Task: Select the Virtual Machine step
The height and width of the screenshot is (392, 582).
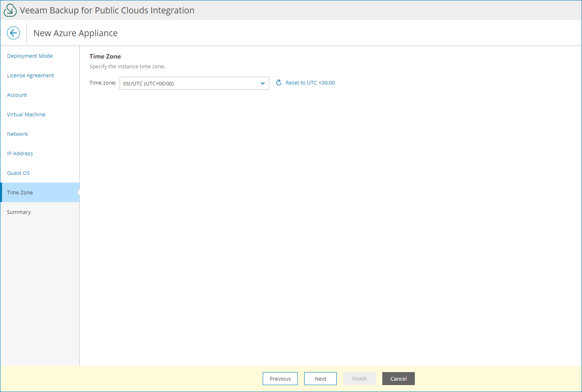Action: tap(26, 115)
